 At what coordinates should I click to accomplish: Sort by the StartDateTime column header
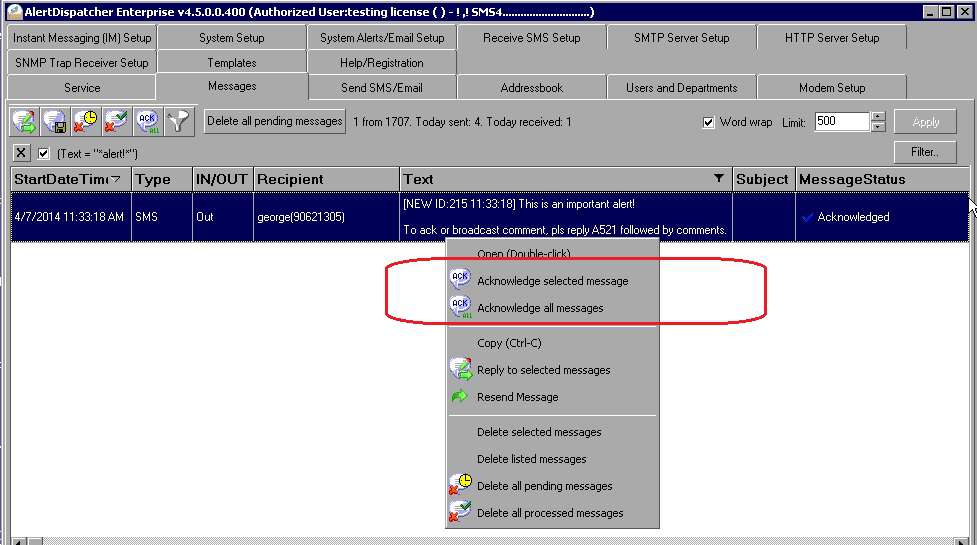coord(71,179)
